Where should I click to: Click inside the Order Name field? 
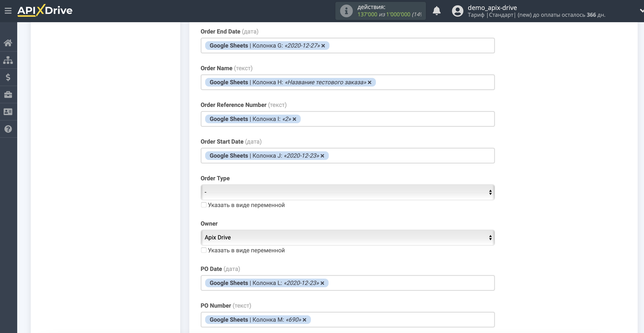(x=348, y=82)
